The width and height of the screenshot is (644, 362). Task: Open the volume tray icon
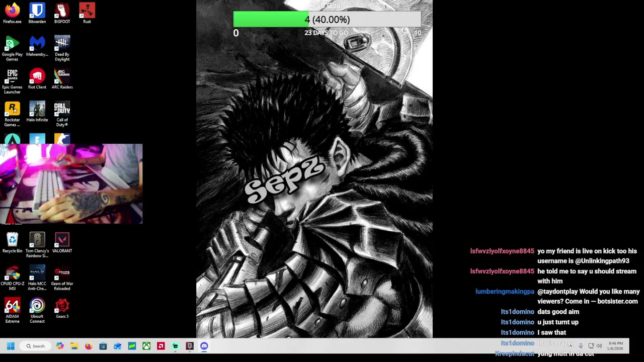point(599,346)
